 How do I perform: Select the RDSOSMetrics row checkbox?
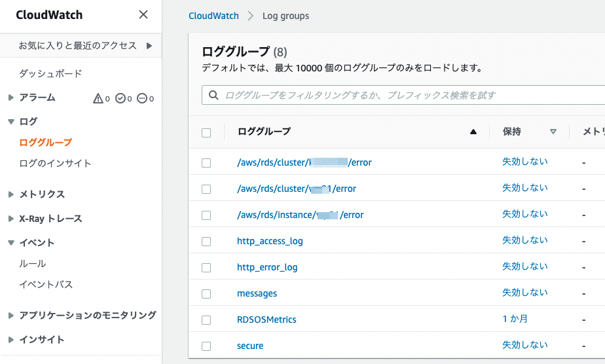(x=206, y=319)
